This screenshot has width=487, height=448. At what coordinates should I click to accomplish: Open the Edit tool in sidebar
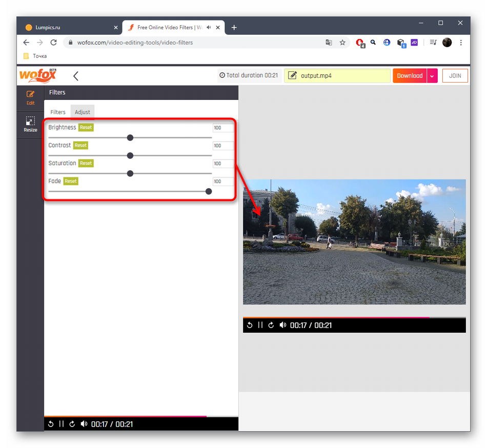coord(30,97)
